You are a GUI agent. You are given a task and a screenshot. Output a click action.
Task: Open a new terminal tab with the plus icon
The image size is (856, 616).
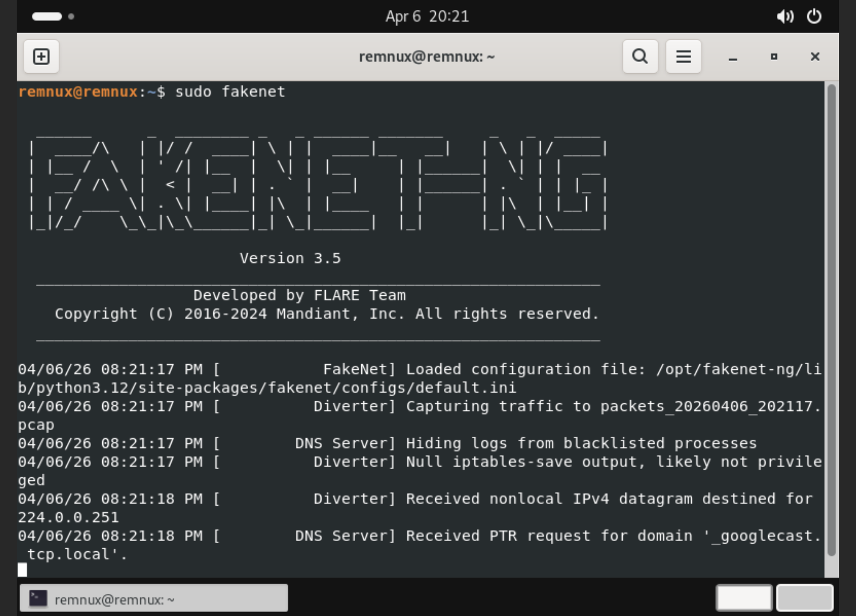click(x=41, y=56)
